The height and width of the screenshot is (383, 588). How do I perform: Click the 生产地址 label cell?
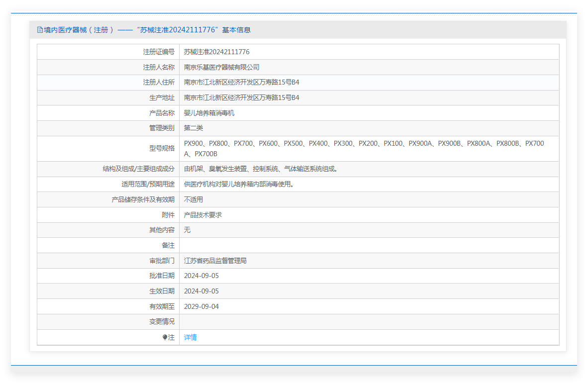[x=108, y=97]
